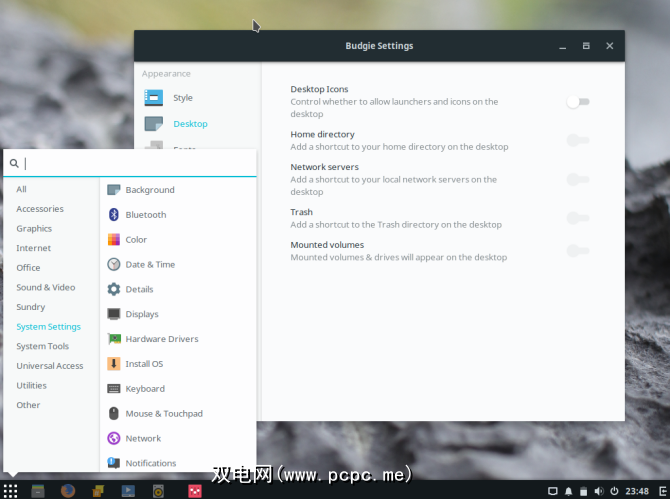Open Mouse & Touchpad settings

(164, 414)
